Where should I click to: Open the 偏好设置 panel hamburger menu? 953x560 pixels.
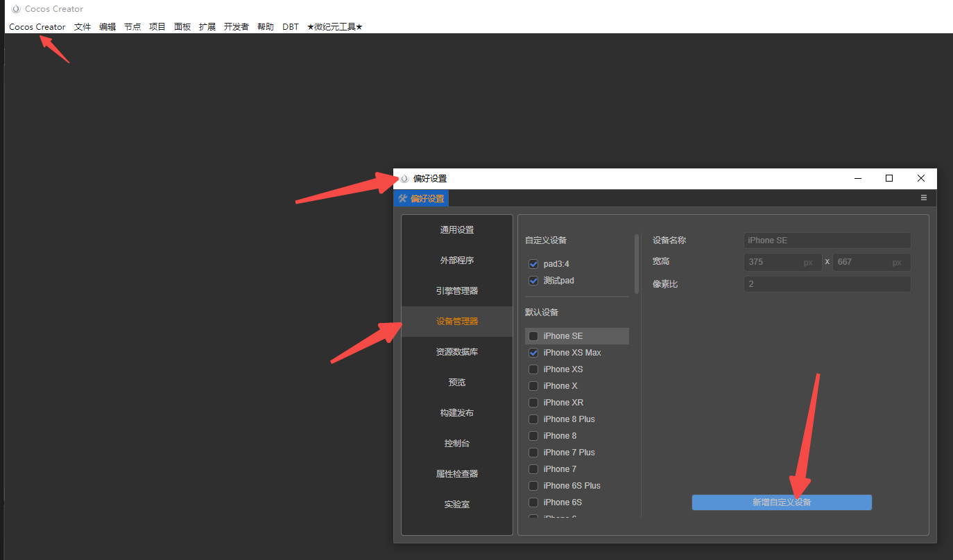click(924, 198)
